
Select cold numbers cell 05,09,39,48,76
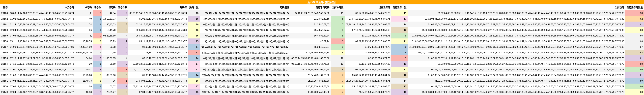click(84, 53)
